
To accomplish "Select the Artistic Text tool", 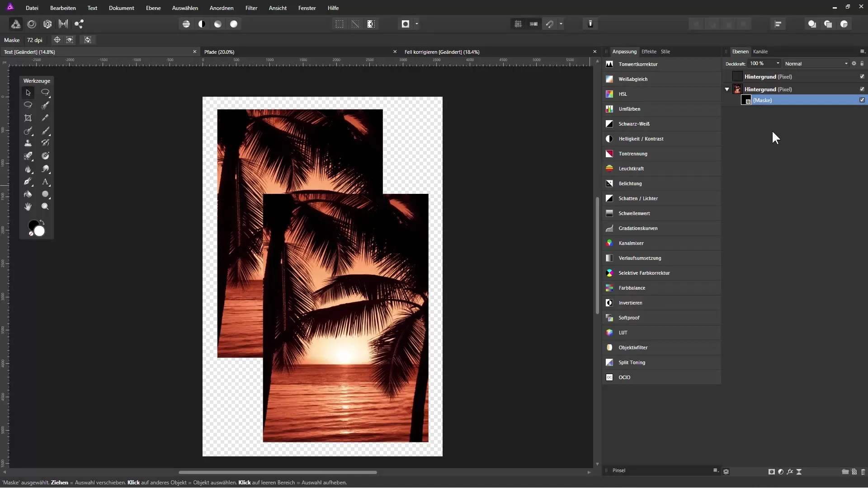I will (45, 182).
